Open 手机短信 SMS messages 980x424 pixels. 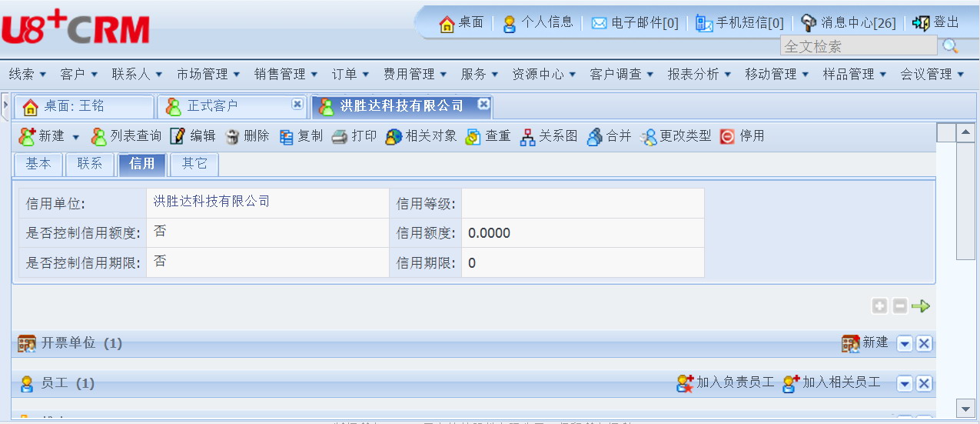pos(739,23)
